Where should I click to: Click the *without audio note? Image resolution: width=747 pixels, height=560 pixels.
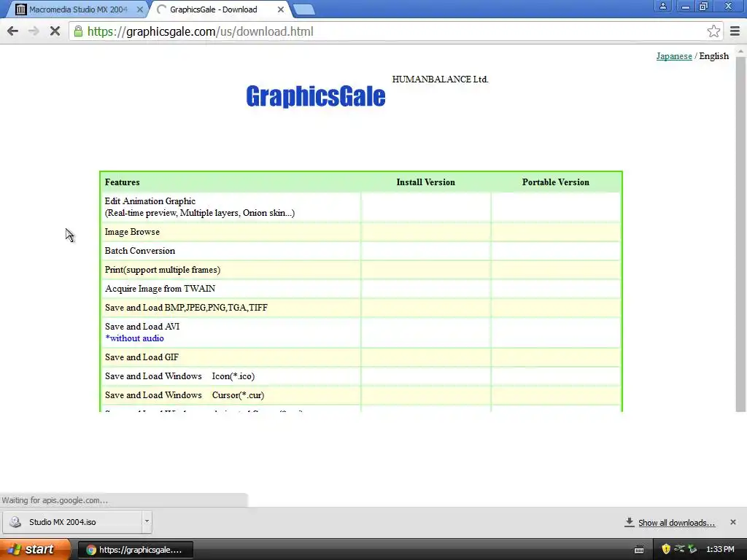pyautogui.click(x=134, y=338)
